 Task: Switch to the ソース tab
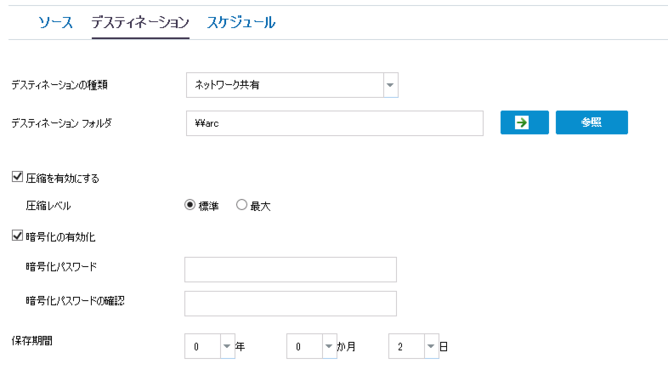pyautogui.click(x=55, y=22)
